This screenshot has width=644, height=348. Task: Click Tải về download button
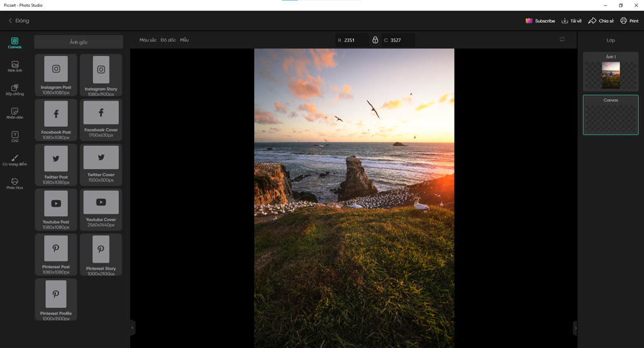coord(571,21)
